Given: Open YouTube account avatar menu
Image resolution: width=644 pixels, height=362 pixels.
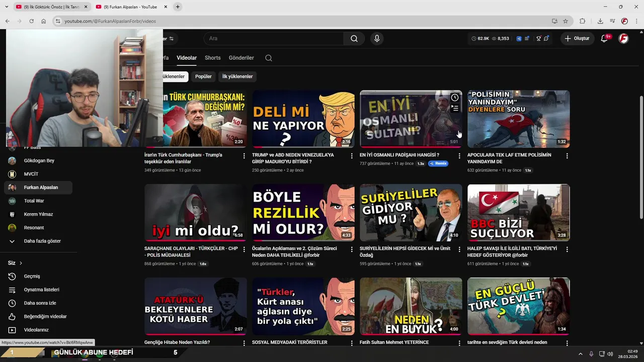Looking at the screenshot, I should [623, 39].
